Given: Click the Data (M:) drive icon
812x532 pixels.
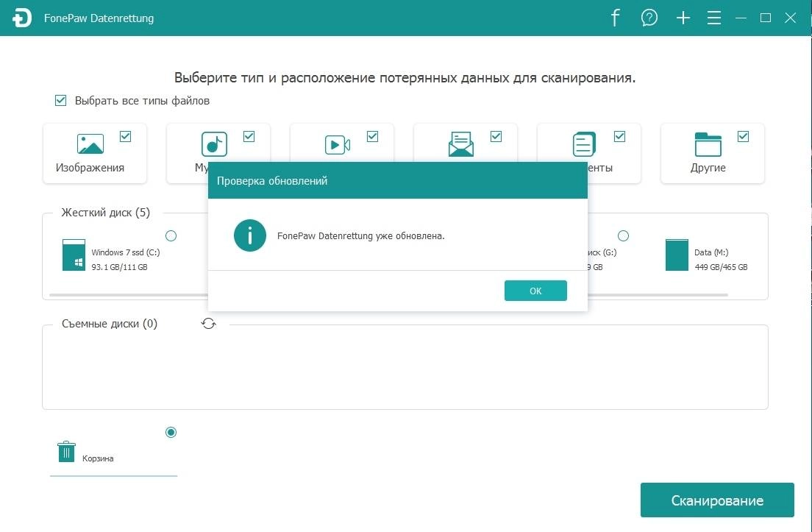Looking at the screenshot, I should click(x=677, y=255).
